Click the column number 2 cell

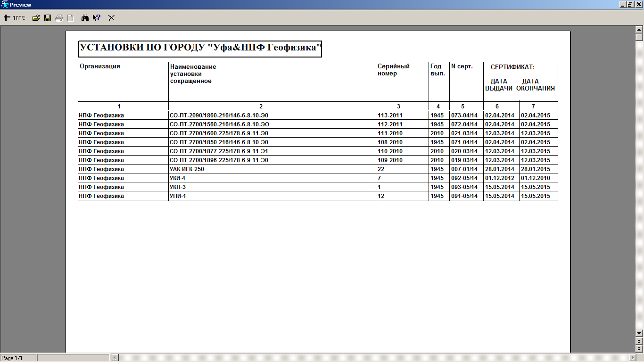(x=272, y=107)
